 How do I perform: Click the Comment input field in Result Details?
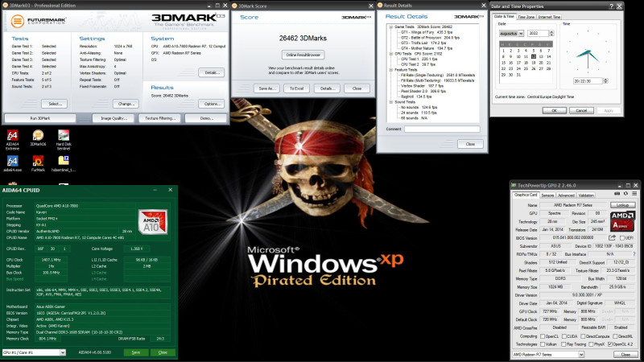pos(442,129)
